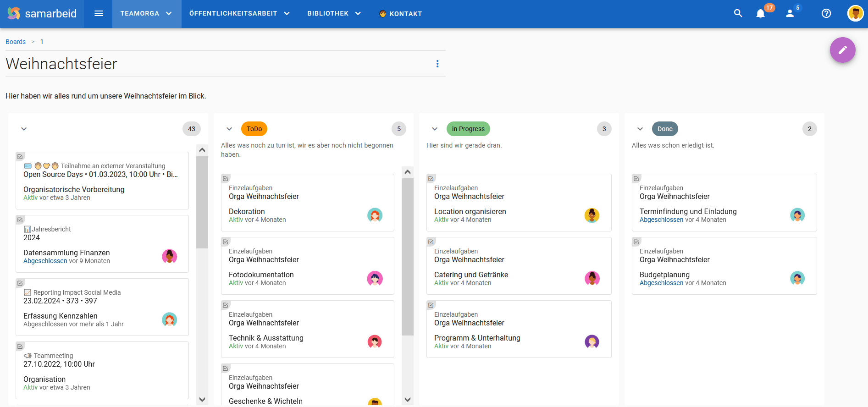Click task checkbox icon on Location organisieren card

(x=431, y=178)
